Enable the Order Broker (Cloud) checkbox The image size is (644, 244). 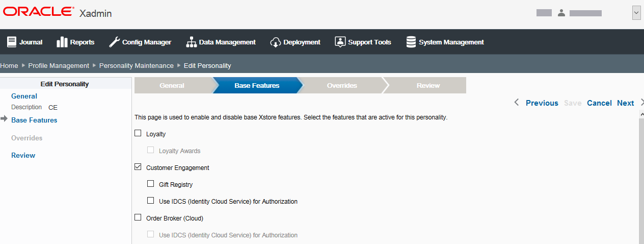click(138, 217)
